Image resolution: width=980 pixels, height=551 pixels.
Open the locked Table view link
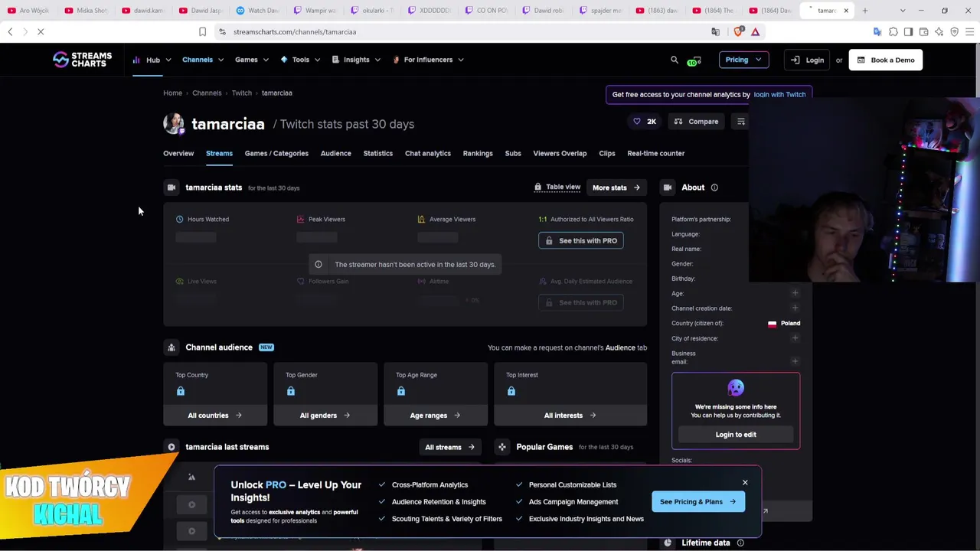(557, 187)
